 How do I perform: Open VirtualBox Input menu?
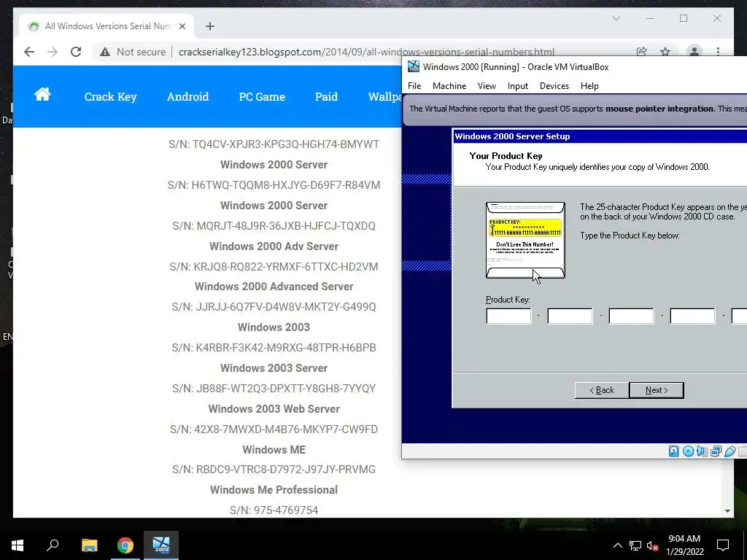[518, 86]
